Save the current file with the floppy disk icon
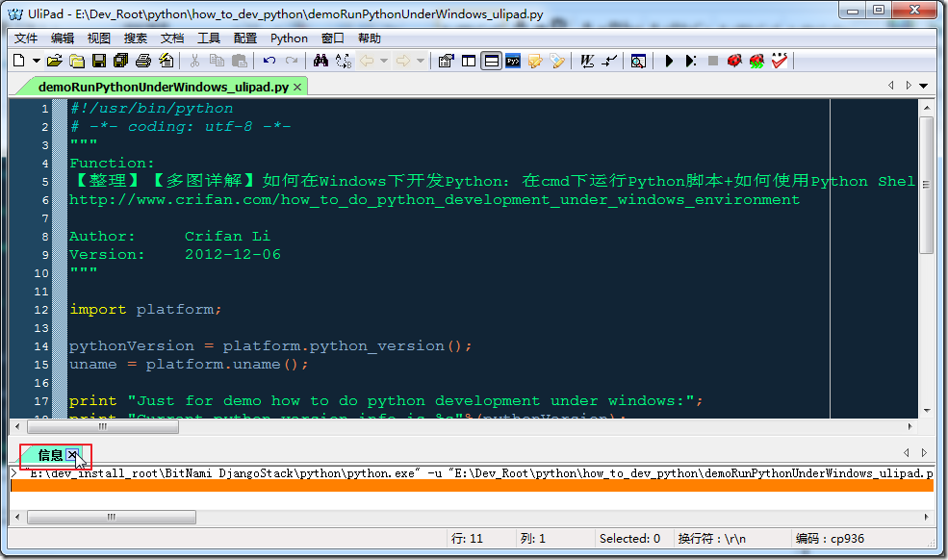Image resolution: width=948 pixels, height=560 pixels. tap(99, 61)
